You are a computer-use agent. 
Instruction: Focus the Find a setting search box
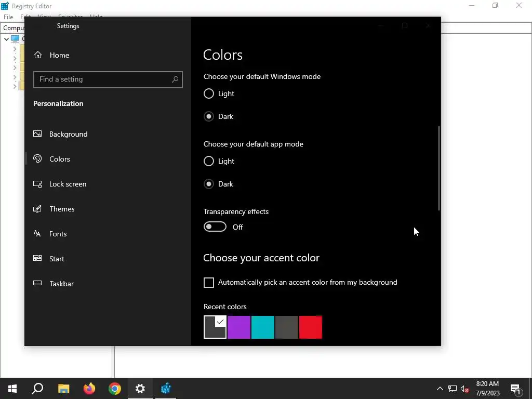(x=108, y=79)
